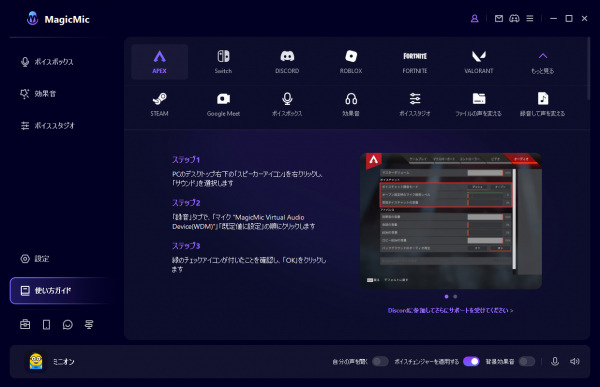This screenshot has width=600, height=387.
Task: Open the Switch guide icon
Action: (223, 62)
